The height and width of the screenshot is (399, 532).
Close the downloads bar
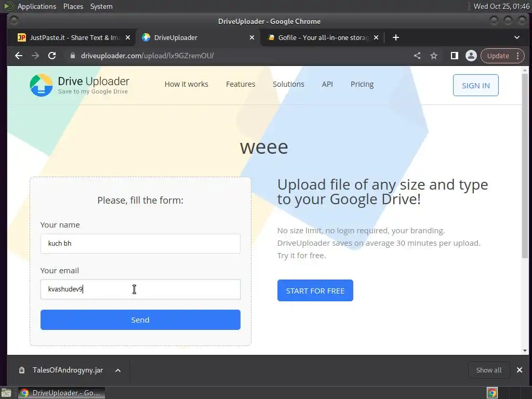[x=520, y=370]
